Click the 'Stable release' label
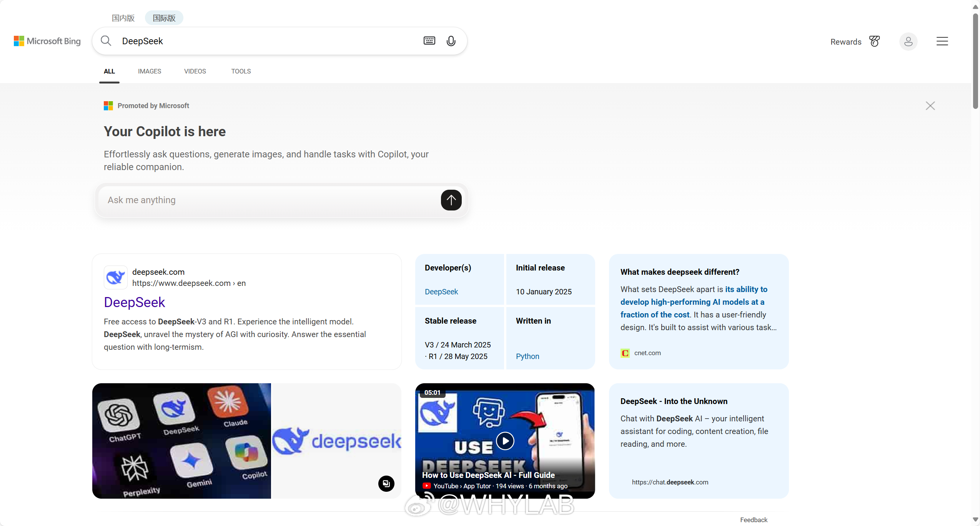Image resolution: width=980 pixels, height=526 pixels. (450, 321)
